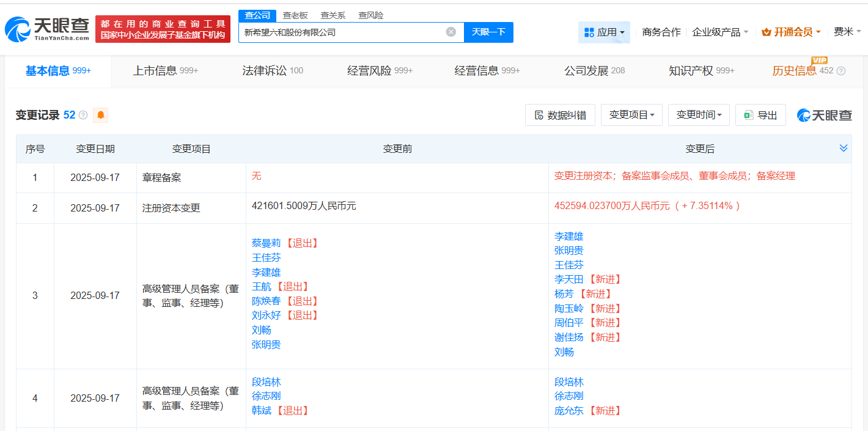
Task: Select the 查关系 search tab
Action: 333,15
